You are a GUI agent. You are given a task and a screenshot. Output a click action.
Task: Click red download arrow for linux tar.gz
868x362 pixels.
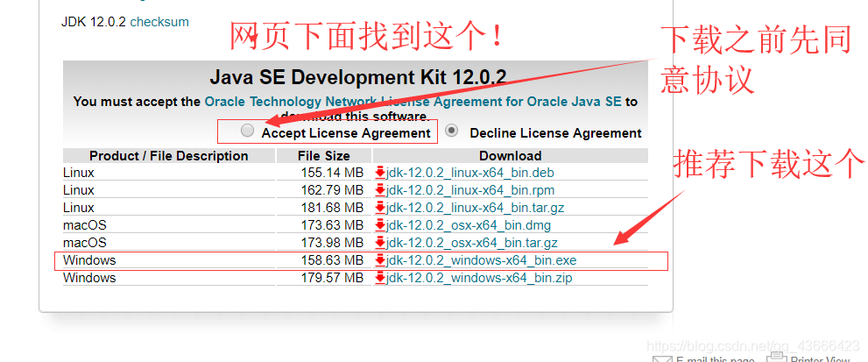point(380,208)
